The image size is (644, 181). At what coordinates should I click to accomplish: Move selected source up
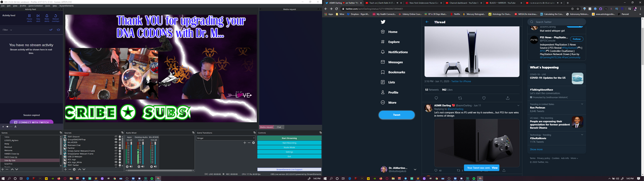point(79,169)
